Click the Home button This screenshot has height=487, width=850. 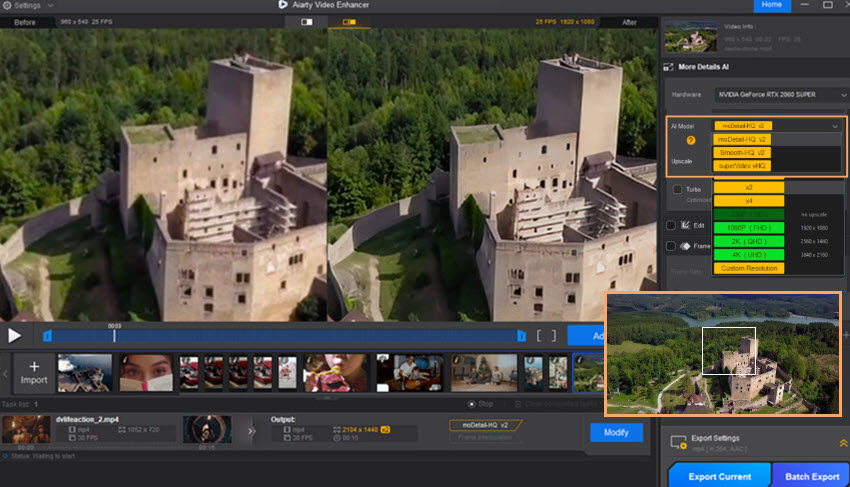point(771,5)
